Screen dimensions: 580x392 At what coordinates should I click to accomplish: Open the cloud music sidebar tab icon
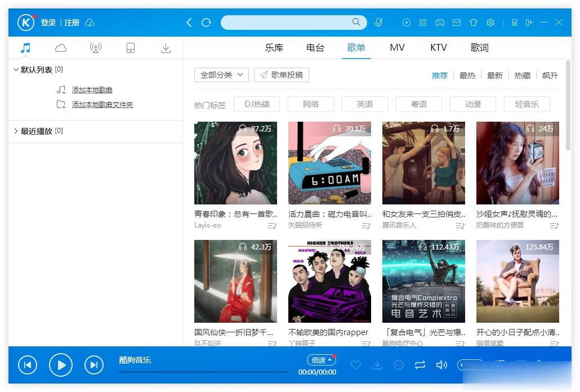pos(61,48)
